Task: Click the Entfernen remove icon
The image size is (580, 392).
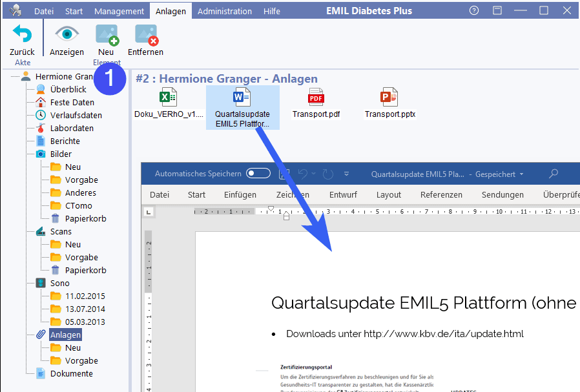Action: (145, 34)
